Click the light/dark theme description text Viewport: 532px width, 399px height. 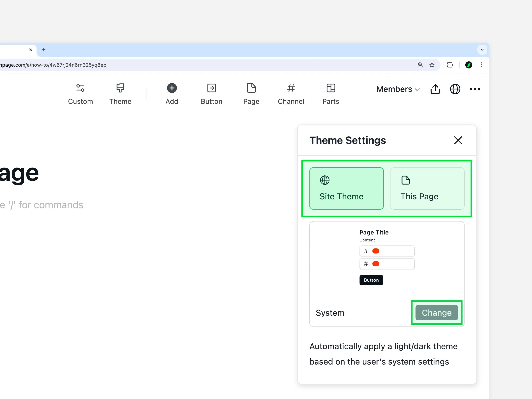383,354
